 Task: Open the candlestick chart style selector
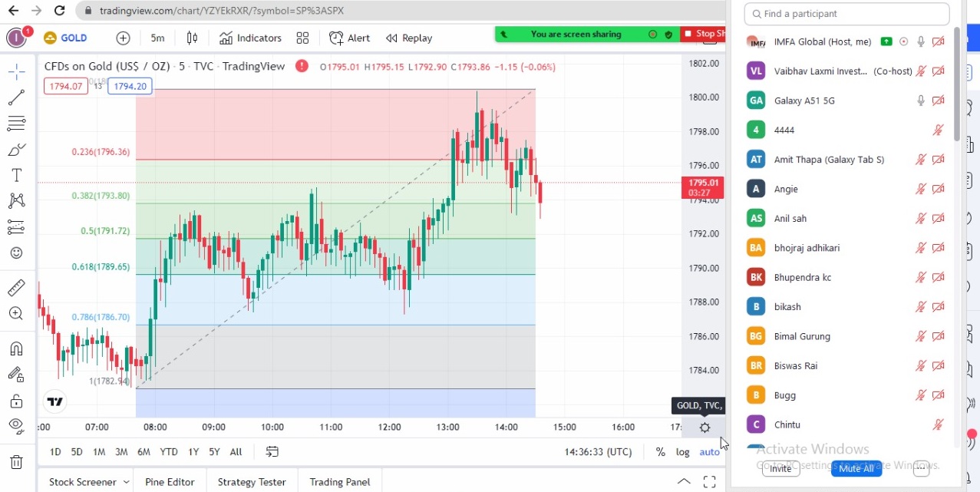(192, 38)
